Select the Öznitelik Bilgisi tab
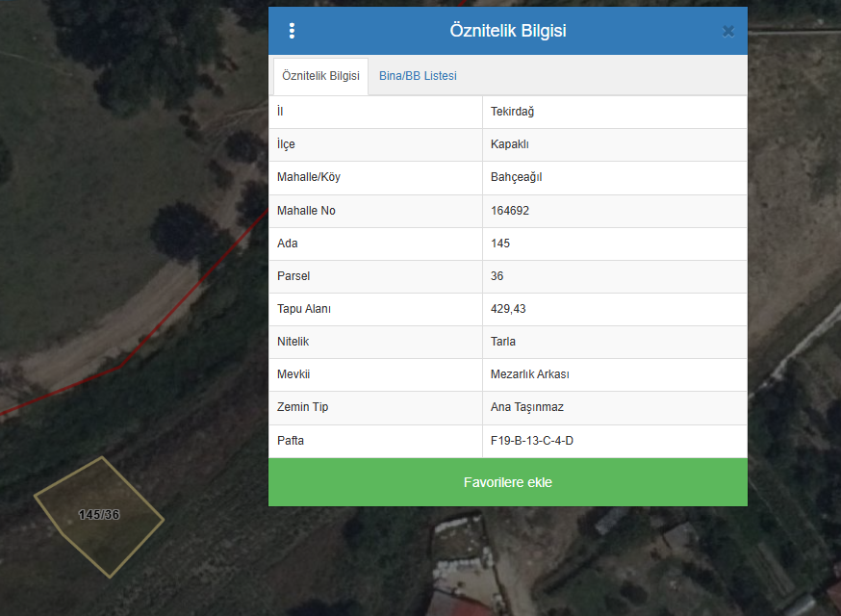841x616 pixels. (320, 76)
